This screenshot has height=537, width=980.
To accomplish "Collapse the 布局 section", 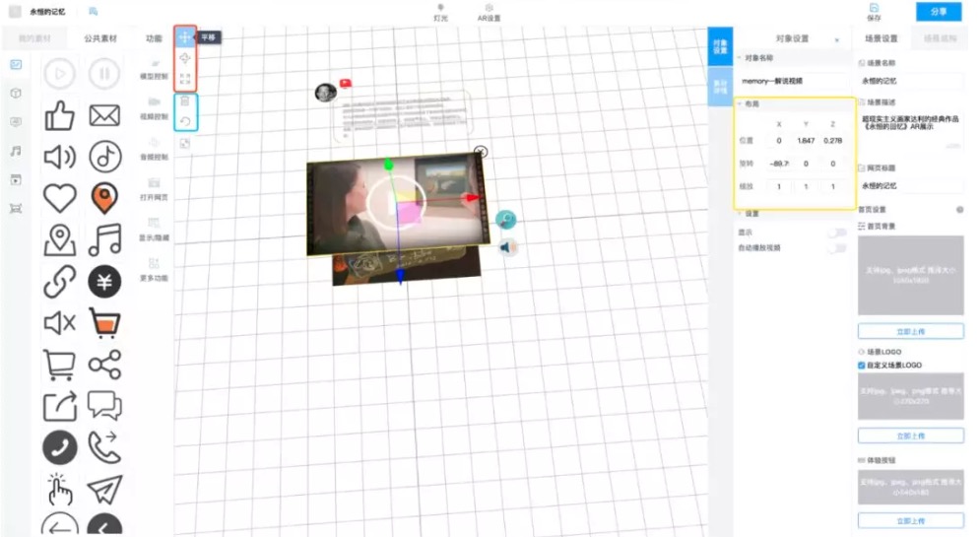I will coord(740,103).
